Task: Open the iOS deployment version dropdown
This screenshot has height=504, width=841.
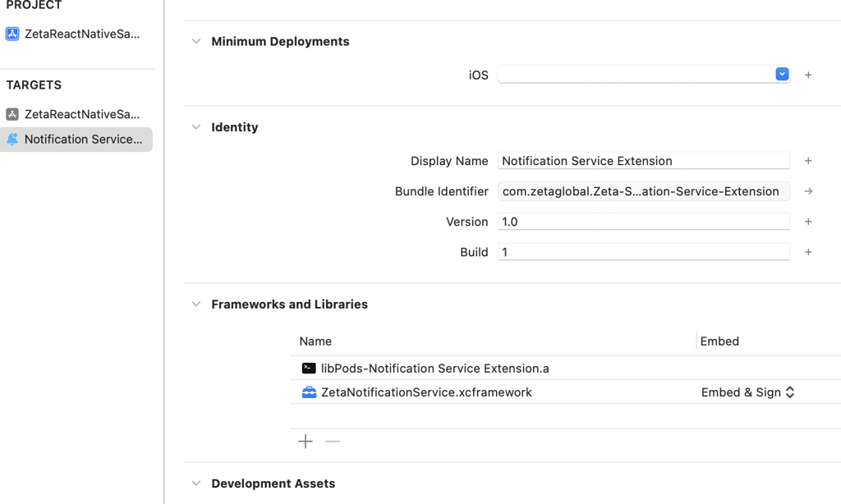Action: pyautogui.click(x=782, y=74)
